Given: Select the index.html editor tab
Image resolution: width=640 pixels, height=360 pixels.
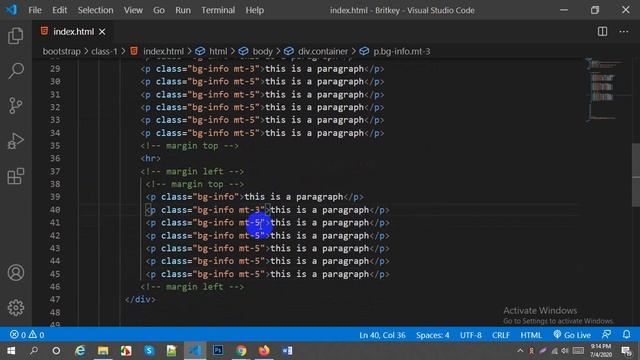Looking at the screenshot, I should pyautogui.click(x=73, y=31).
